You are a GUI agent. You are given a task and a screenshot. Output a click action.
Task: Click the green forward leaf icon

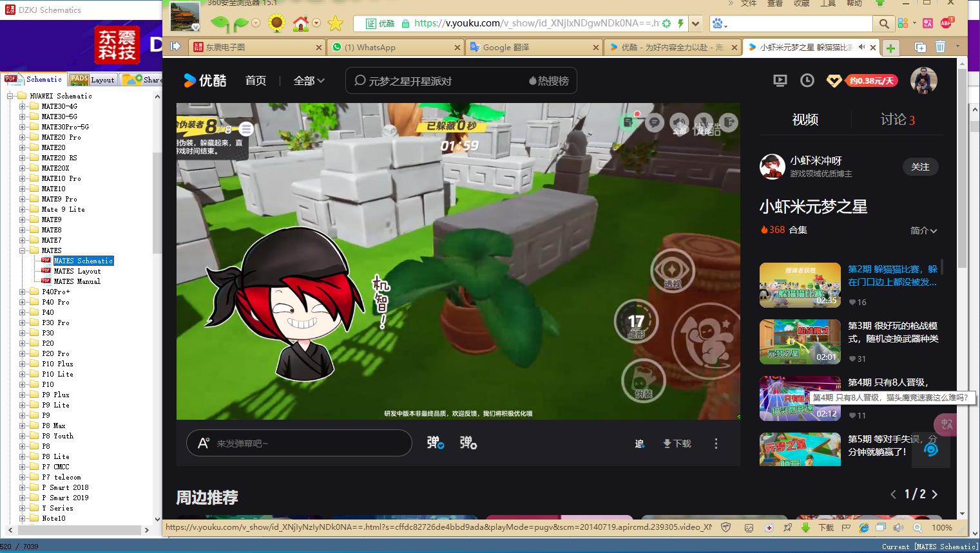[x=240, y=24]
